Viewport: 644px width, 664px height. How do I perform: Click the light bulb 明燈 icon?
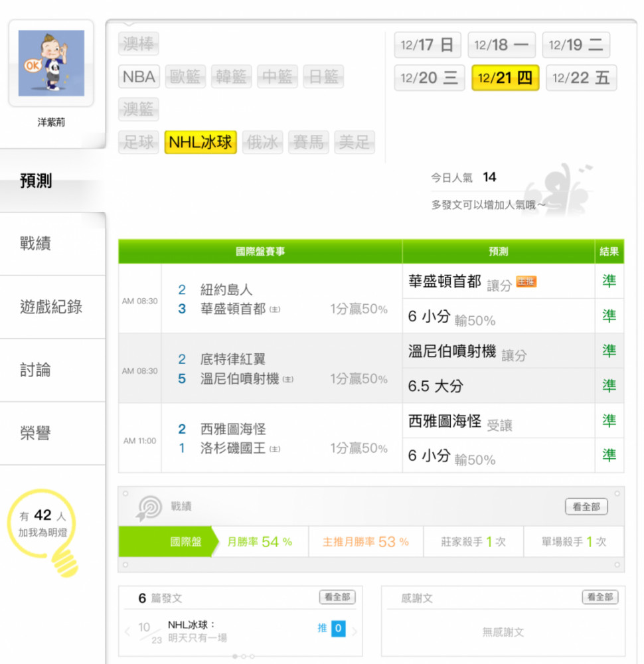tap(43, 533)
